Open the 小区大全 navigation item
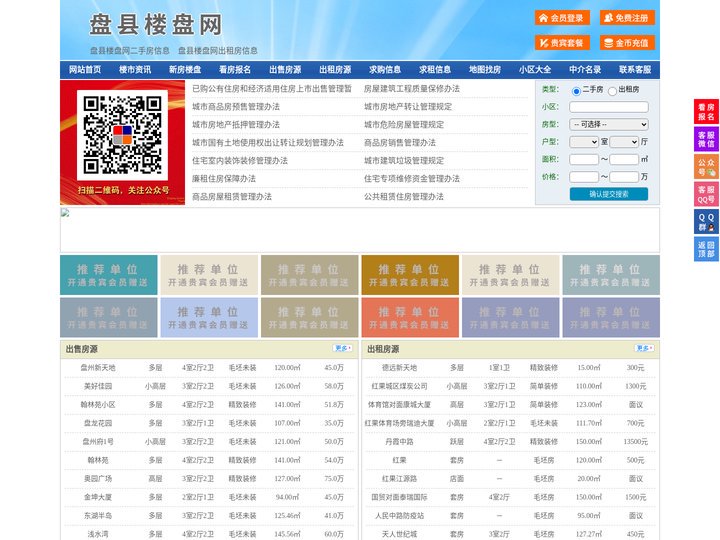The image size is (720, 540). point(535,70)
